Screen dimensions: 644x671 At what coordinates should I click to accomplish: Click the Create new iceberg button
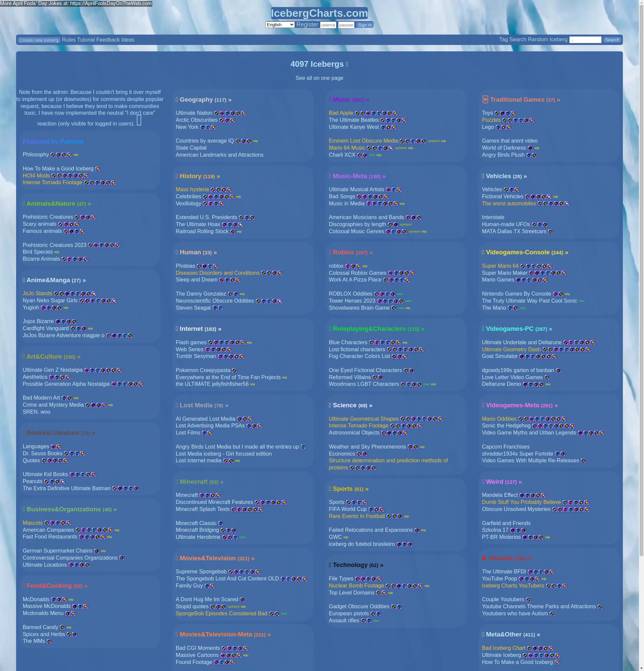pos(39,40)
